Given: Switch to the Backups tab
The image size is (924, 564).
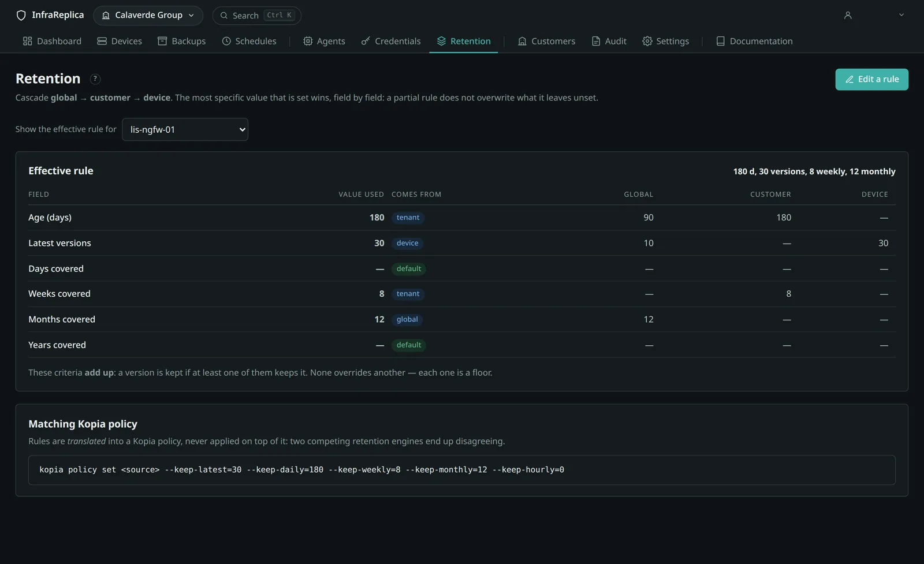Looking at the screenshot, I should click(182, 41).
